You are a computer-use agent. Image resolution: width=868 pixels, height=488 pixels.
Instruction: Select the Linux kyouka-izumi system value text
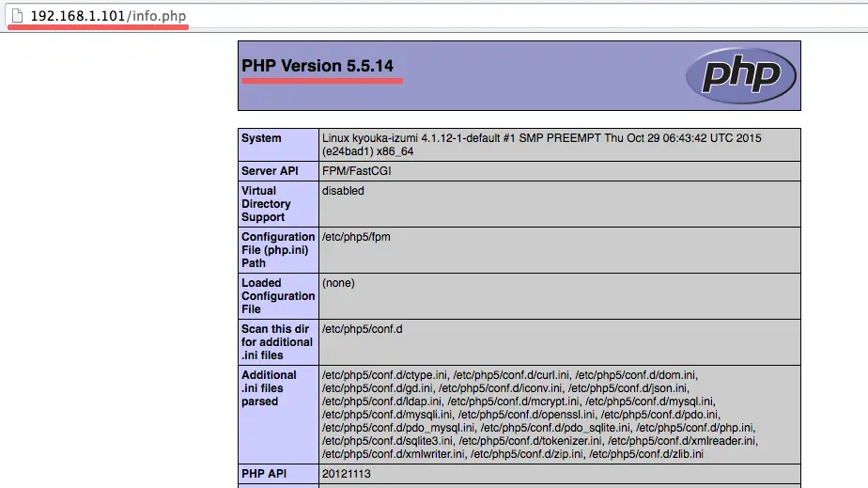pyautogui.click(x=541, y=145)
